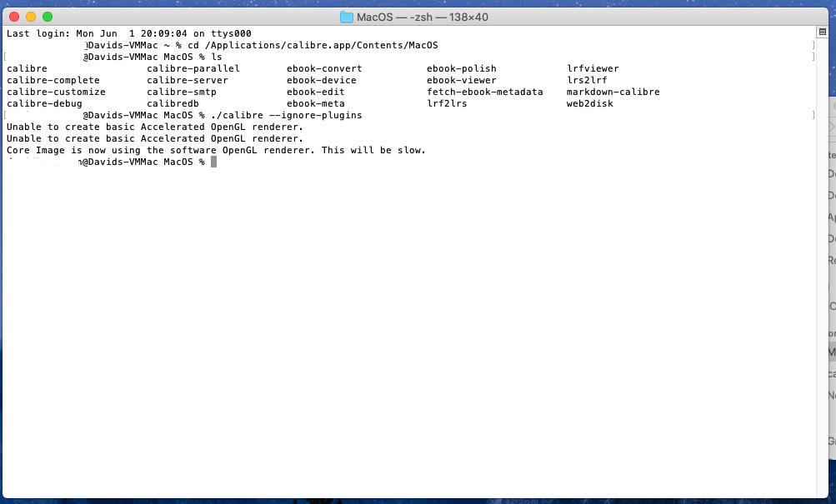Click 'calibre-smtp' in the listing
Image resolution: width=836 pixels, height=504 pixels.
[181, 92]
